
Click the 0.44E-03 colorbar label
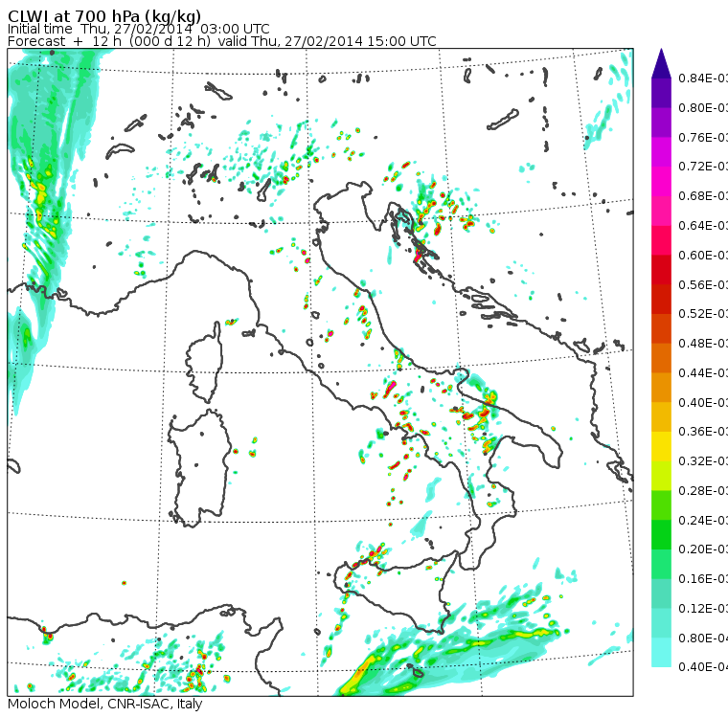[x=703, y=373]
